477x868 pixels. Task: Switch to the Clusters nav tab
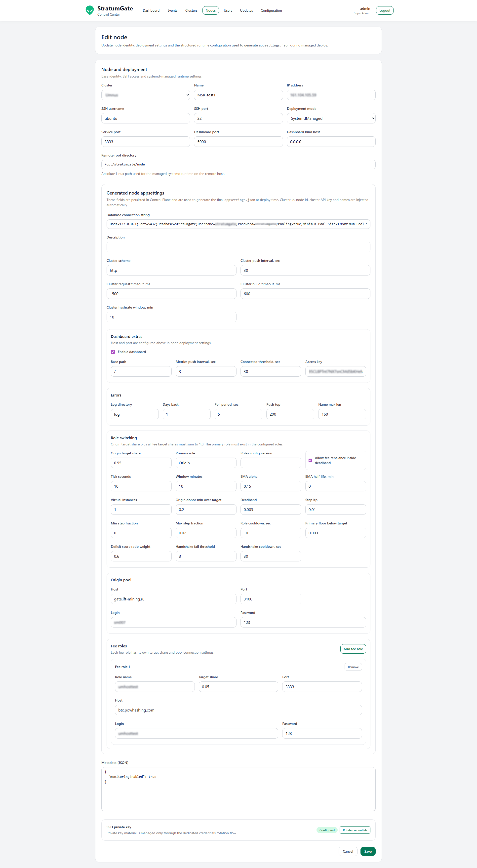coord(191,10)
